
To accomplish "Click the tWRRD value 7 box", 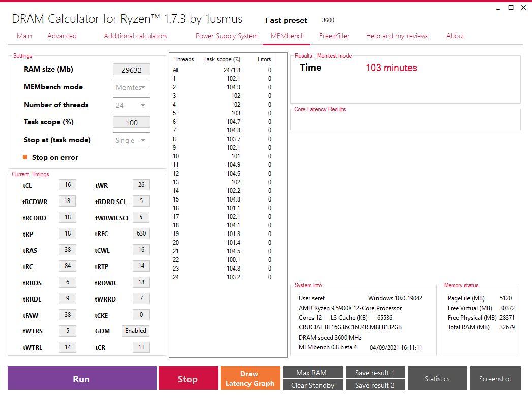I will (x=141, y=298).
